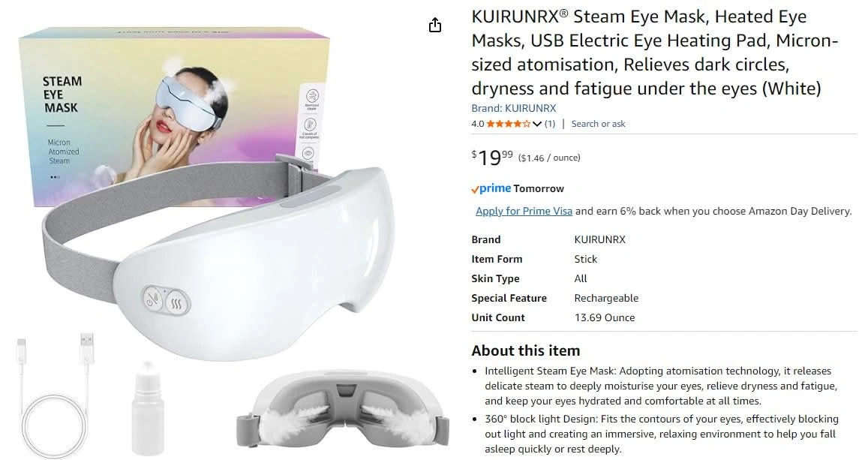Image resolution: width=868 pixels, height=460 pixels.
Task: Click the Prime logo badge
Action: coord(491,188)
